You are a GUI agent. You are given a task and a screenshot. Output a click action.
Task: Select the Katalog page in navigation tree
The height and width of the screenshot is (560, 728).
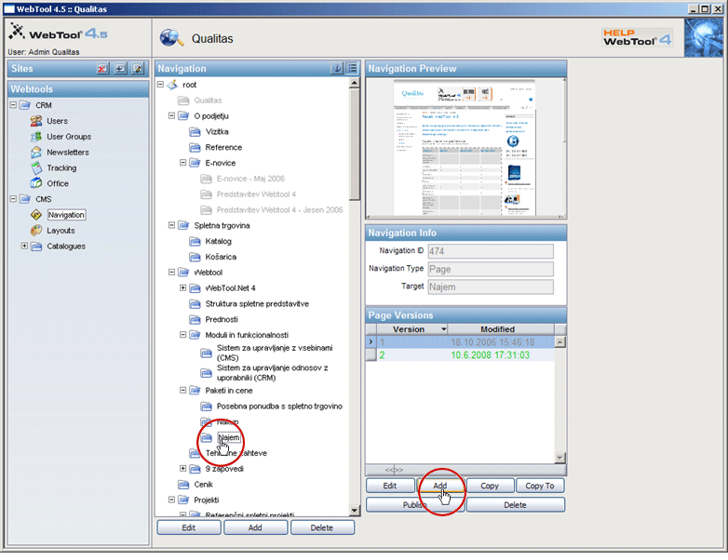click(218, 241)
